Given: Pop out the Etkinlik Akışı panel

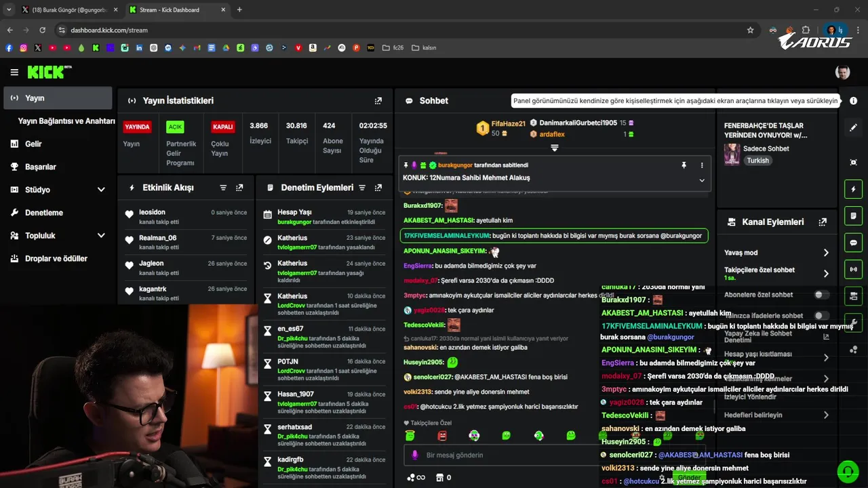Looking at the screenshot, I should point(239,188).
